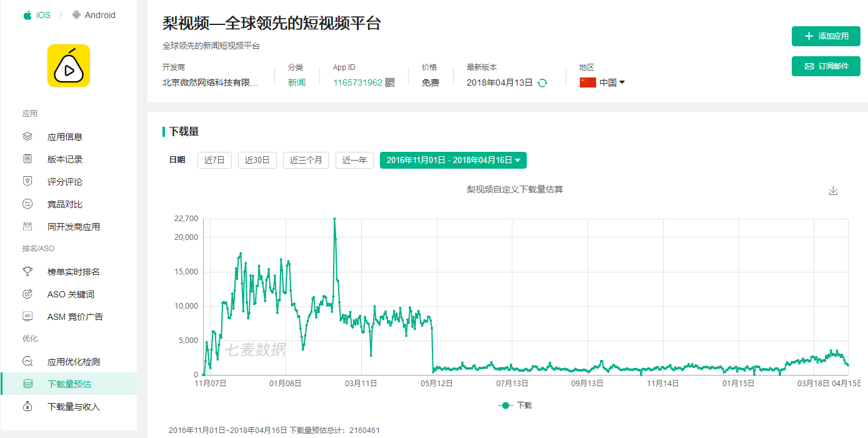Click the envelope icon in 订阅邮件

pos(809,66)
